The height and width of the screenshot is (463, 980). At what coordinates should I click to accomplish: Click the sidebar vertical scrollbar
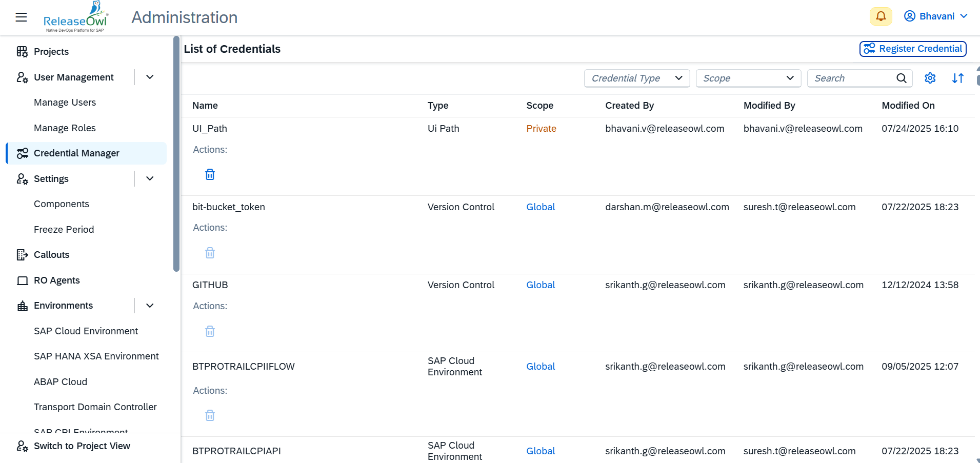(176, 154)
